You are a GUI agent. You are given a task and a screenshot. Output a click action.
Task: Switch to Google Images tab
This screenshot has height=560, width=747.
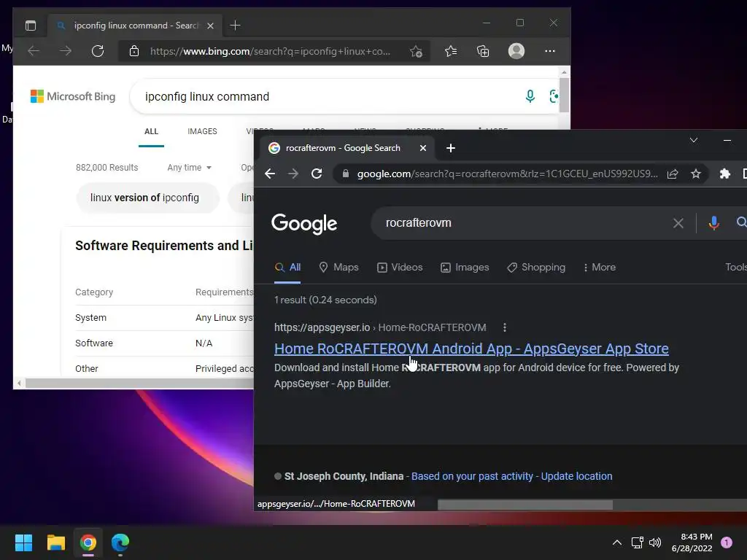tap(465, 267)
